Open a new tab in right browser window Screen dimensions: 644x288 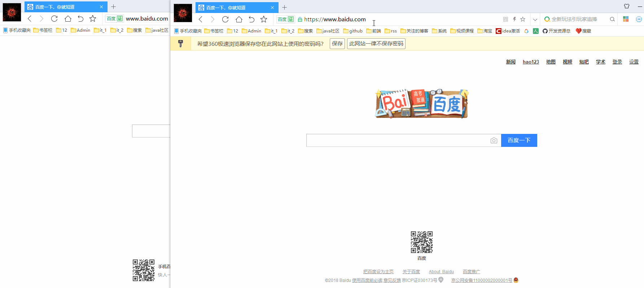(x=284, y=7)
